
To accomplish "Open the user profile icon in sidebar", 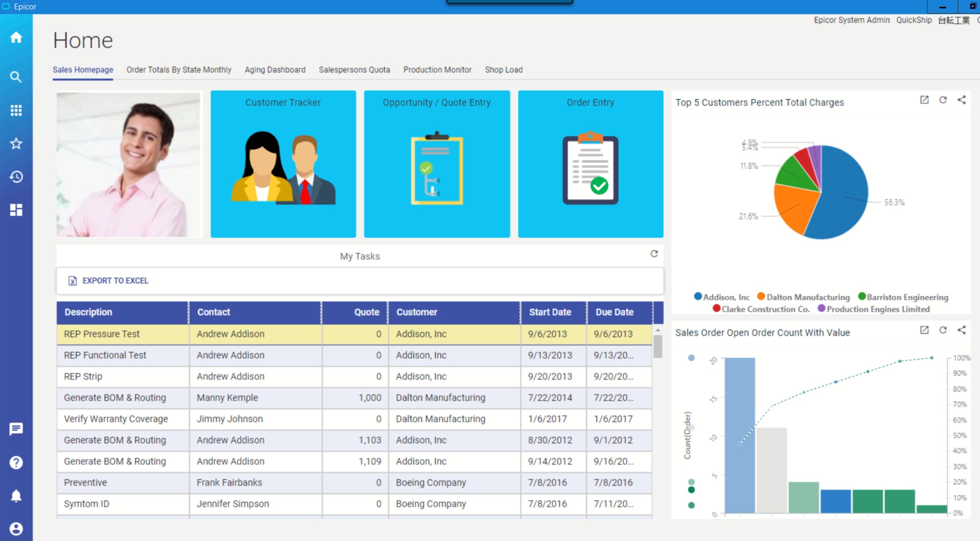I will click(16, 529).
